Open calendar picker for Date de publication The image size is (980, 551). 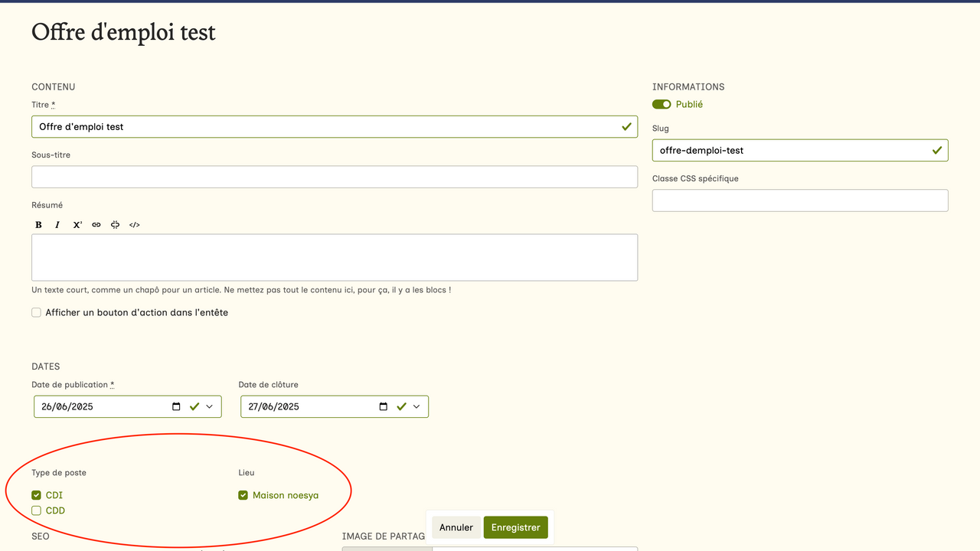click(177, 406)
